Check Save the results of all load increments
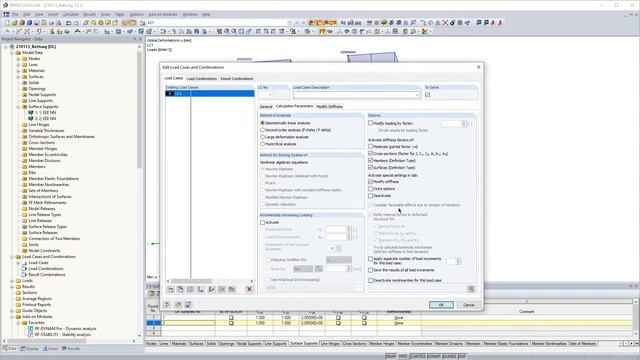The image size is (640, 360). click(x=371, y=270)
